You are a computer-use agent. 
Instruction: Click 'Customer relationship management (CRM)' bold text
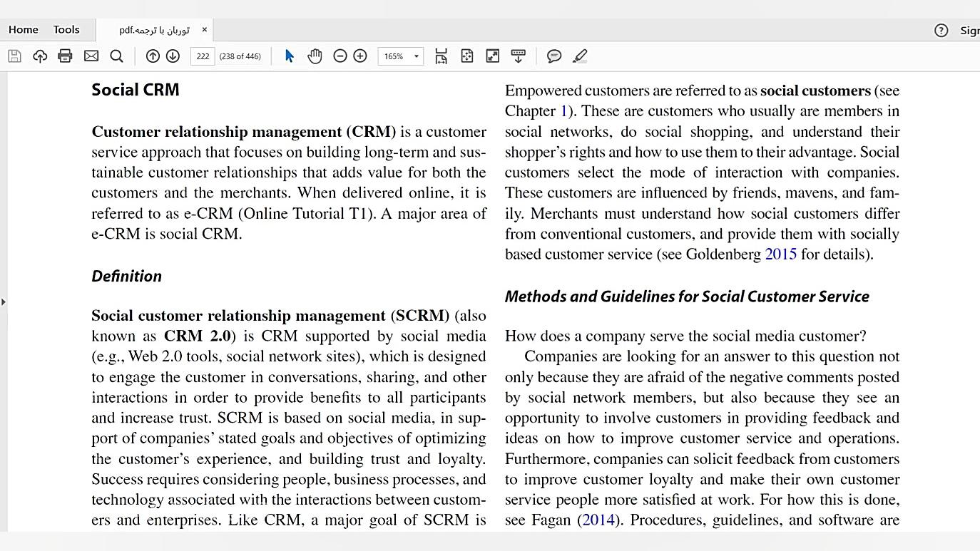pyautogui.click(x=244, y=132)
